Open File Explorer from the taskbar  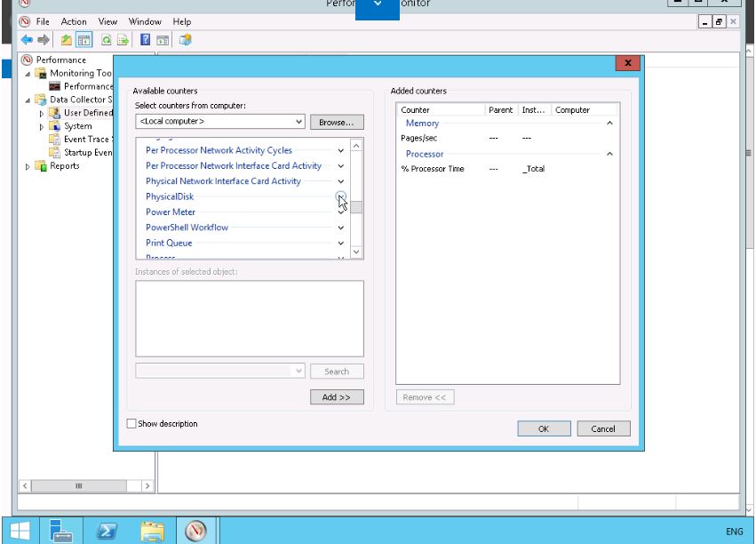(153, 531)
